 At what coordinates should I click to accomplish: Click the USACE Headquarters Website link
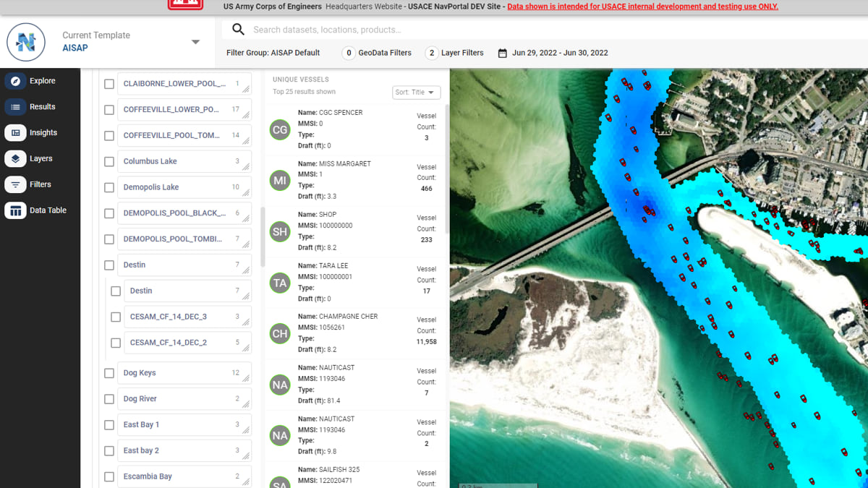pos(315,7)
